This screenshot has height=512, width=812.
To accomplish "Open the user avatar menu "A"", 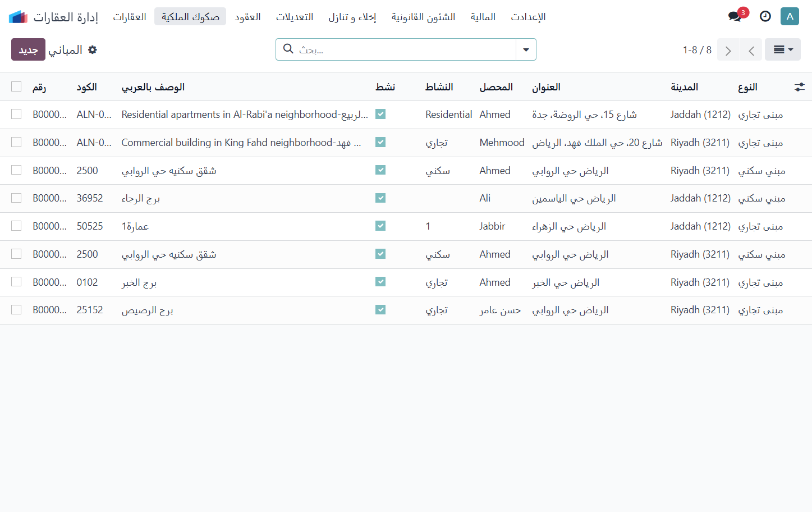I will tap(790, 16).
